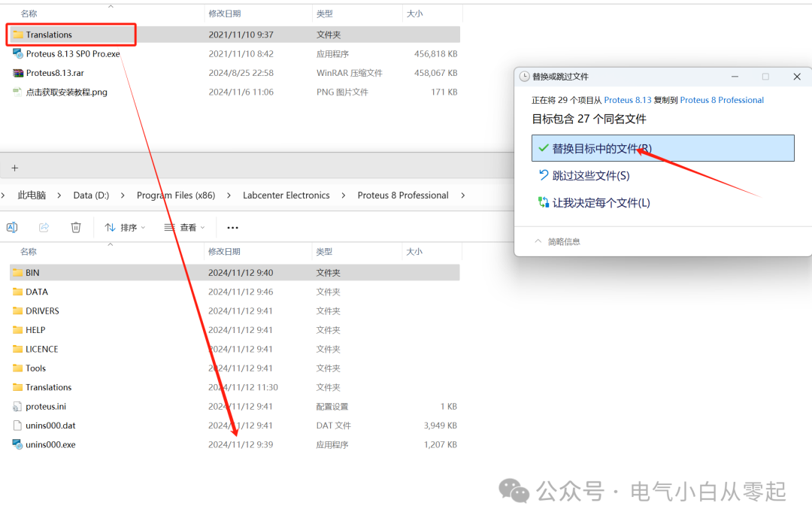
Task: Expand chevron after 此电脑 in breadcrumb
Action: click(x=59, y=195)
